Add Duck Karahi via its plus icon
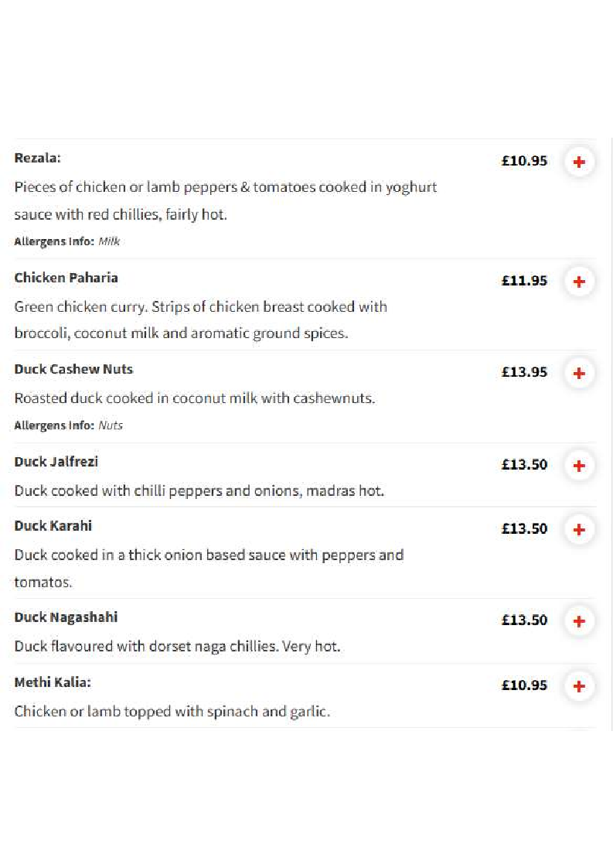Viewport: 613px width, 868px height. click(x=579, y=530)
